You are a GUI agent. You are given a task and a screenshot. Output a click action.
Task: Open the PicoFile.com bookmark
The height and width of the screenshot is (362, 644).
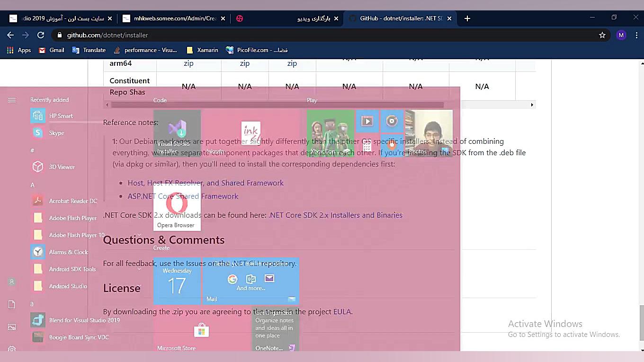(x=257, y=50)
